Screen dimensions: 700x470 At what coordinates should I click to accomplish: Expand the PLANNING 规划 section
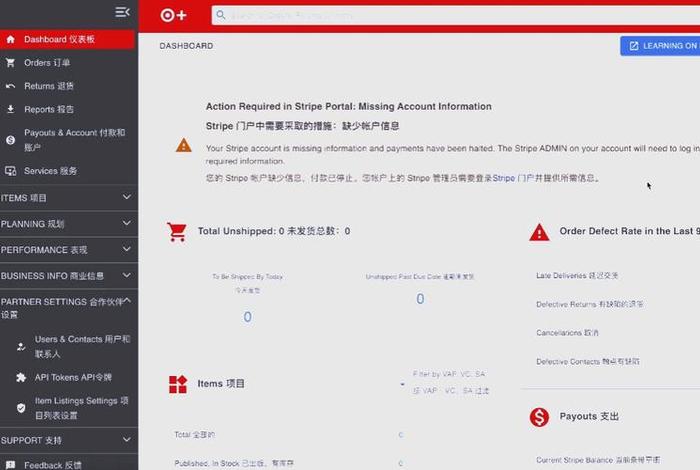point(69,224)
